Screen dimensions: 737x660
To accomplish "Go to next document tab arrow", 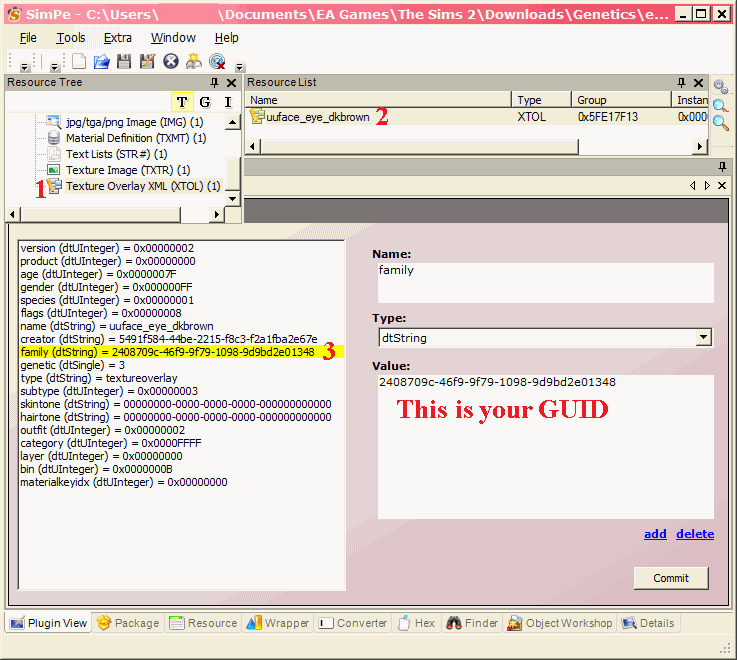I will click(x=707, y=186).
